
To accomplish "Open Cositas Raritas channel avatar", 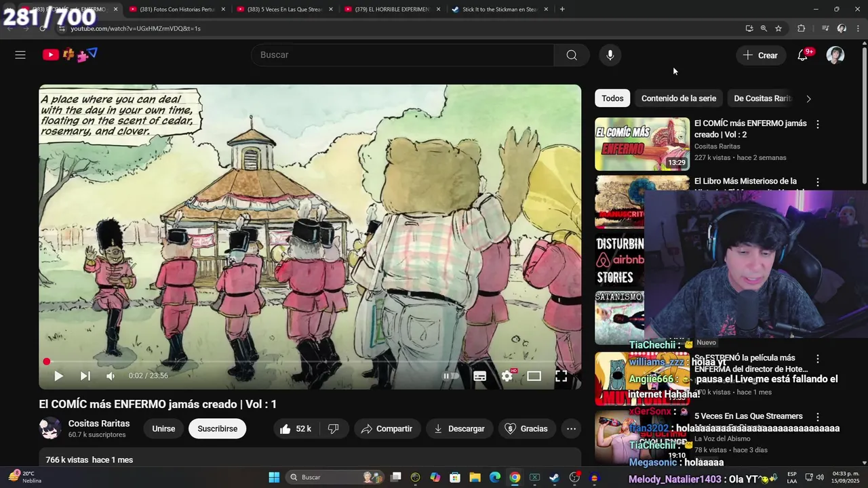I will pos(50,428).
